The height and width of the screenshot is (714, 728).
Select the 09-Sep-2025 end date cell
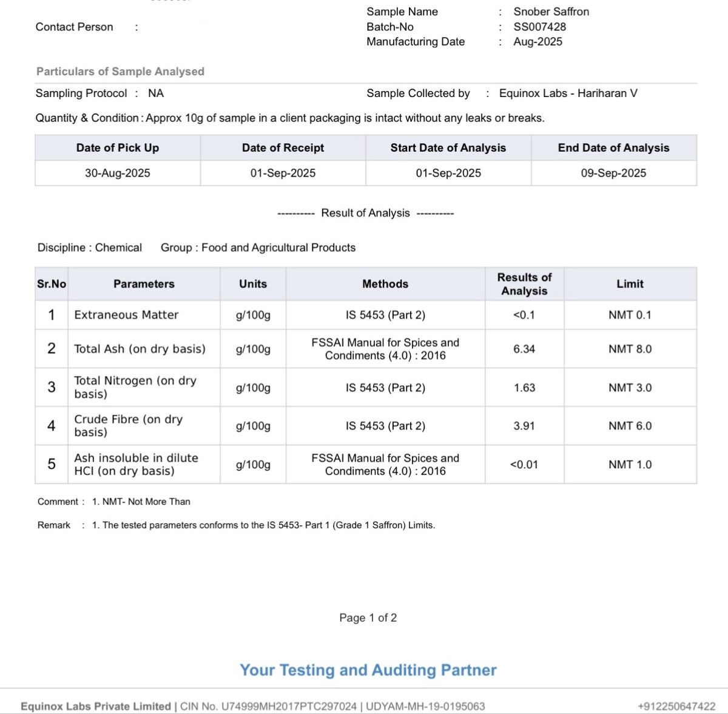tap(613, 173)
